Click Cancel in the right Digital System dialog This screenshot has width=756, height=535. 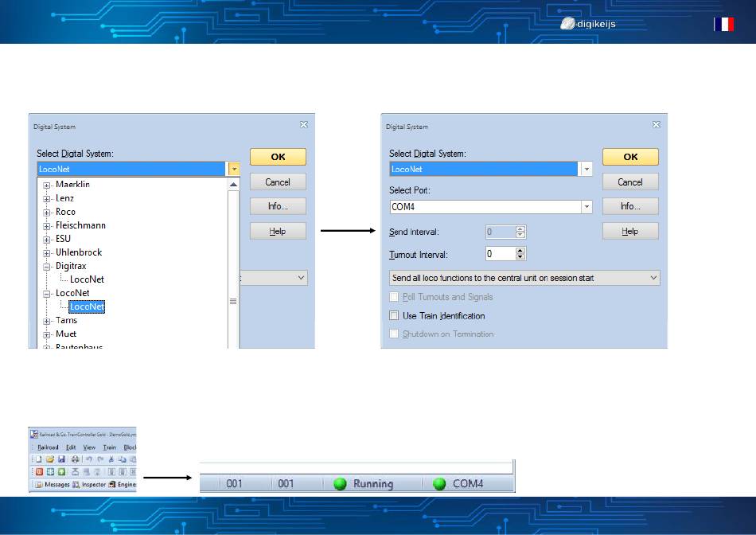pyautogui.click(x=630, y=182)
